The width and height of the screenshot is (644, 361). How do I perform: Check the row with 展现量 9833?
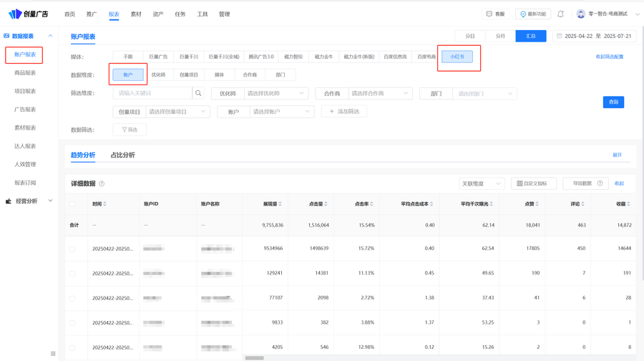click(72, 323)
